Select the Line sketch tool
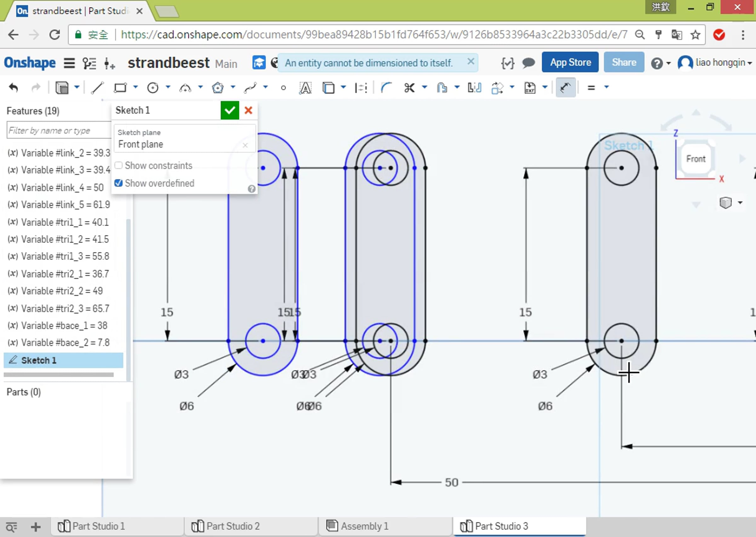Viewport: 756px width, 537px height. 97,88
